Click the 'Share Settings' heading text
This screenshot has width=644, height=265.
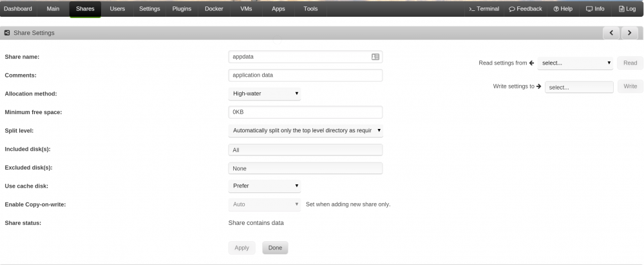[34, 33]
